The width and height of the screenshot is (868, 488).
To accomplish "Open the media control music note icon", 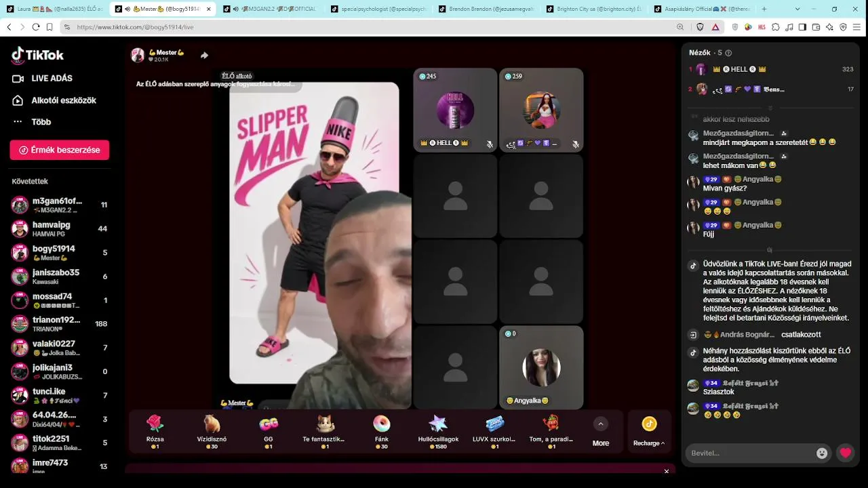I will point(789,27).
